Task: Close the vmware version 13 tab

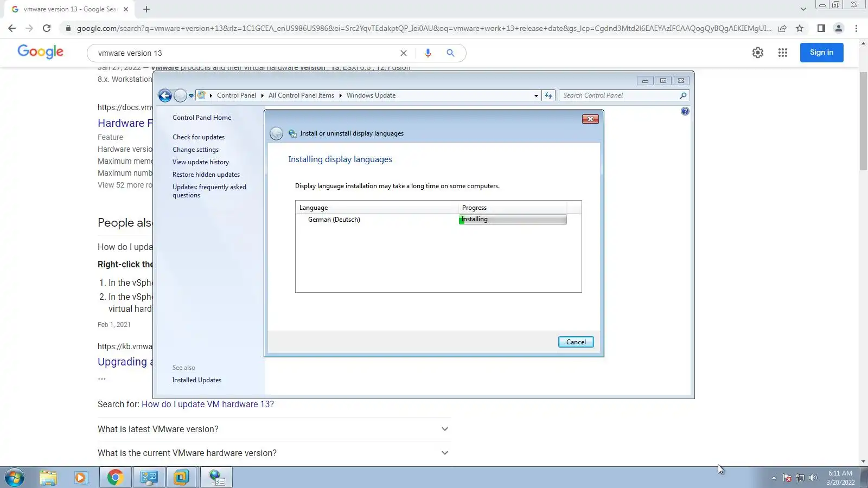Action: click(126, 9)
